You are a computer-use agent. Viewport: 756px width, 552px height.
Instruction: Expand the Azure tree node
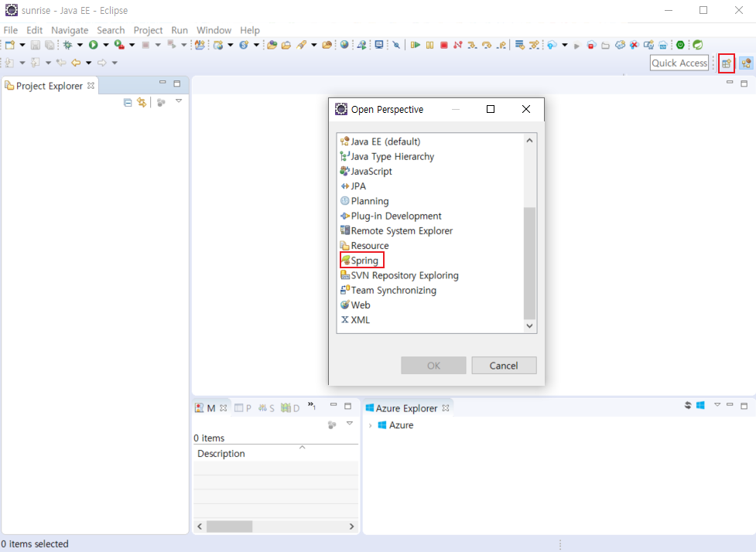click(370, 425)
